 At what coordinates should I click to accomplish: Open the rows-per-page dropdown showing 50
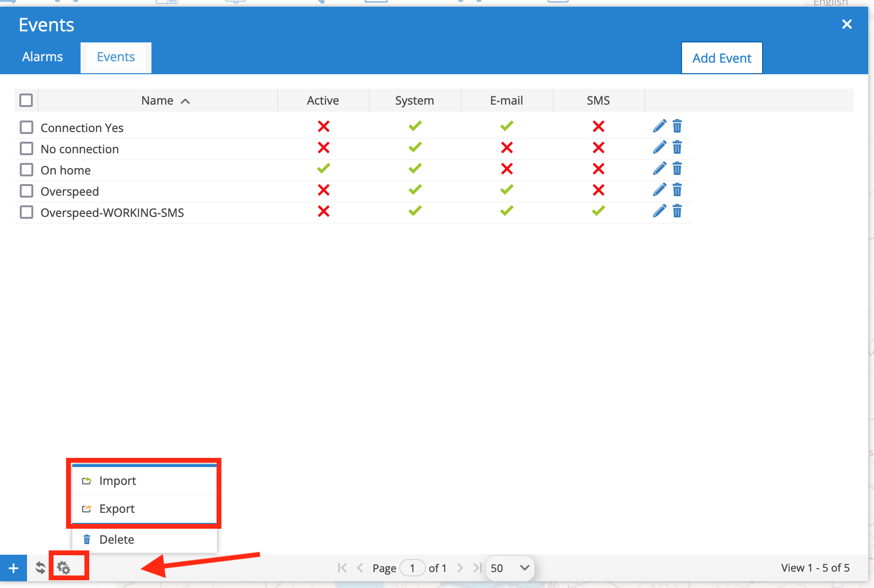click(510, 568)
